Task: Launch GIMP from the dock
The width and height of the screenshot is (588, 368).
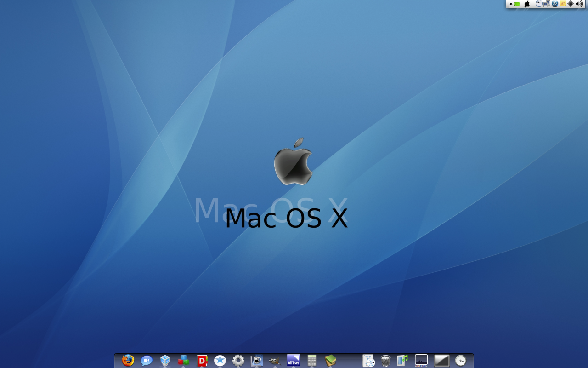Action: coord(275,361)
